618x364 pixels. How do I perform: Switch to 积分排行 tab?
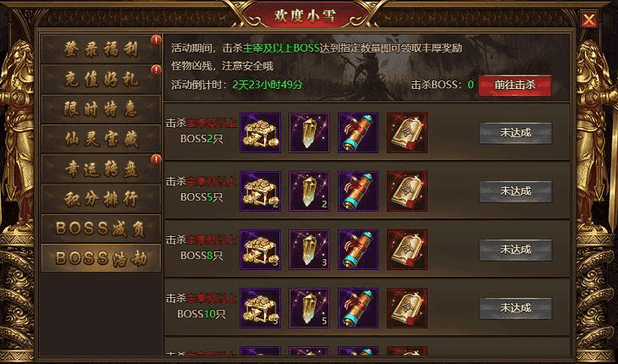pos(101,199)
